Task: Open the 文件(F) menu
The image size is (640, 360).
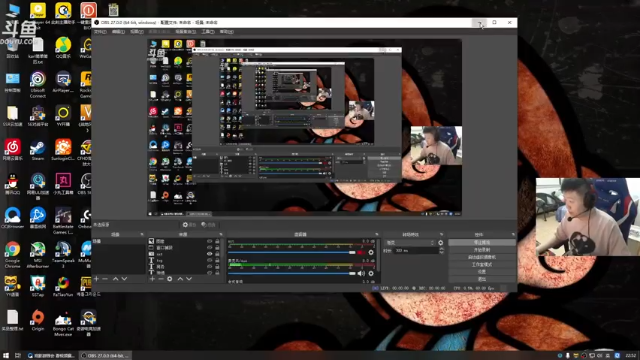Action: (x=100, y=32)
